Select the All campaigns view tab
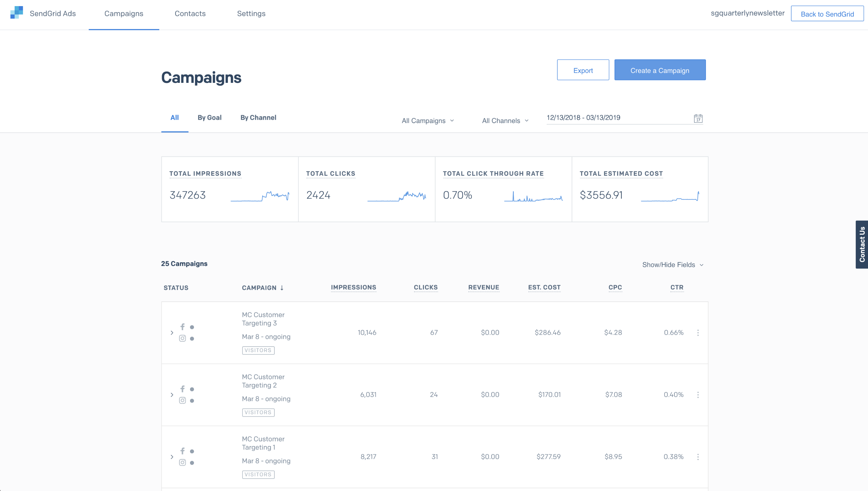The image size is (868, 491). coord(175,118)
